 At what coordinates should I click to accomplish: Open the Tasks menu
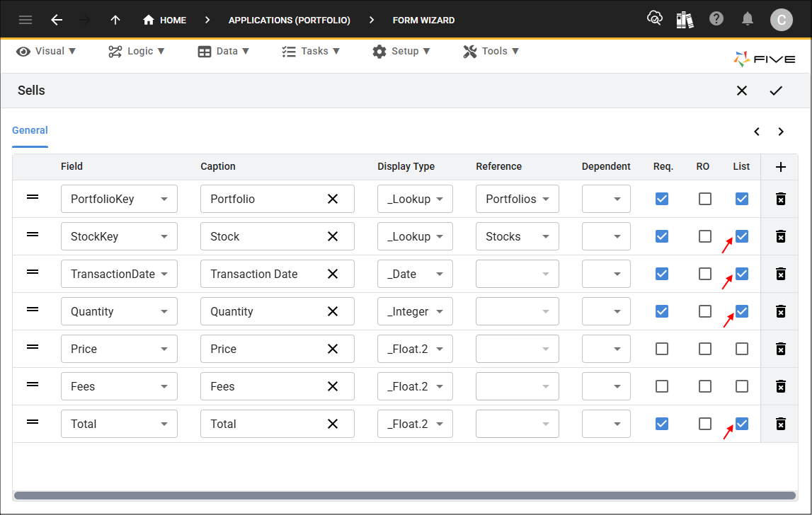tap(311, 51)
